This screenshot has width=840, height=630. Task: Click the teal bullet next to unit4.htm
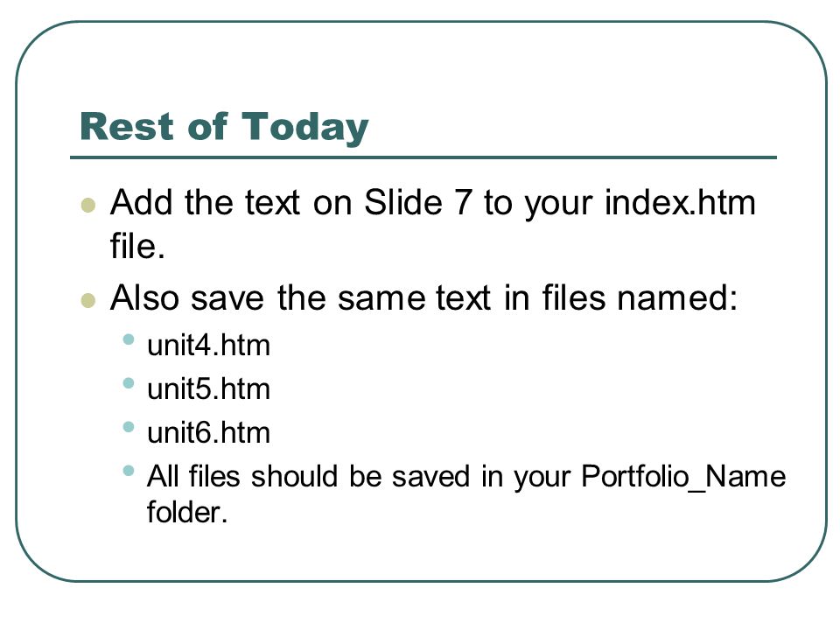[x=128, y=339]
